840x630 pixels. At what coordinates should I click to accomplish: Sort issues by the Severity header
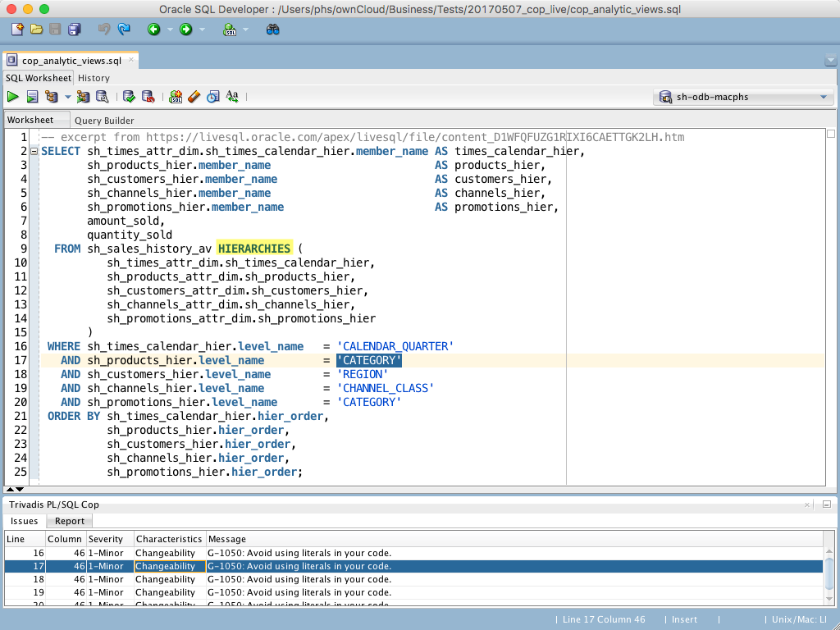pyautogui.click(x=110, y=539)
